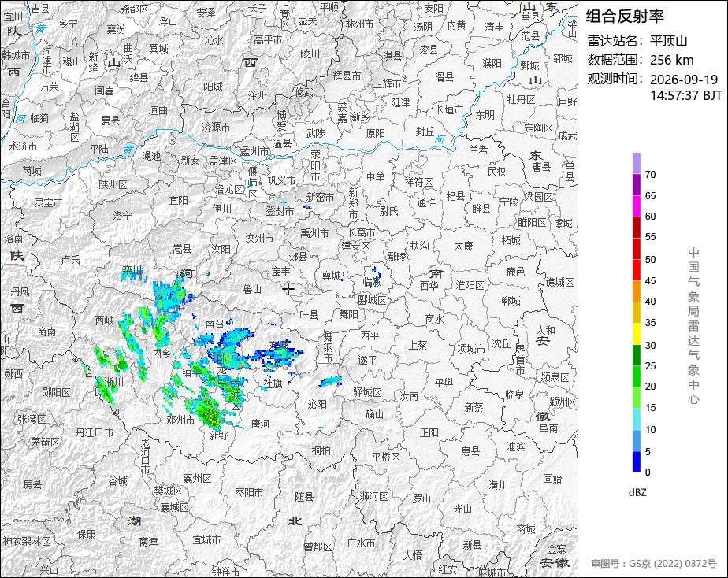Click the legend tick label 70

click(x=651, y=174)
